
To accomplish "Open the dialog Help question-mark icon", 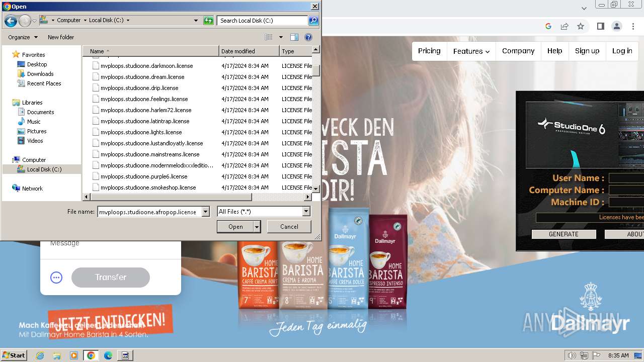I will click(x=308, y=37).
